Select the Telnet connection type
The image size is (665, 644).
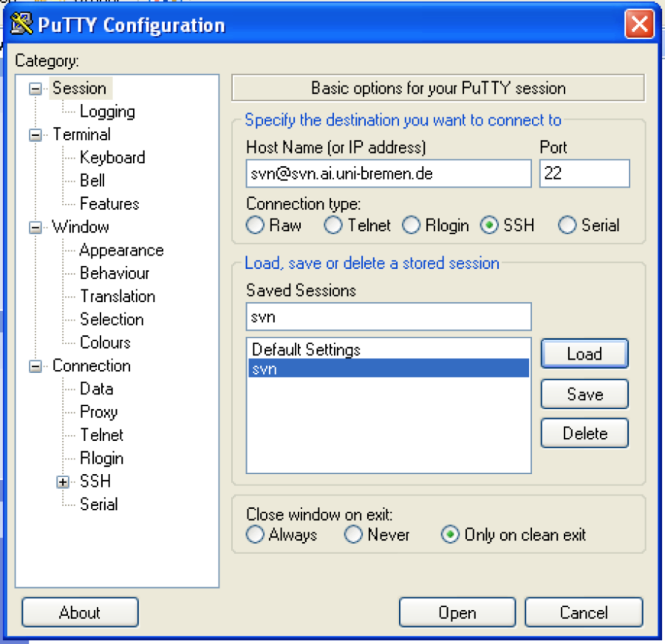(333, 225)
